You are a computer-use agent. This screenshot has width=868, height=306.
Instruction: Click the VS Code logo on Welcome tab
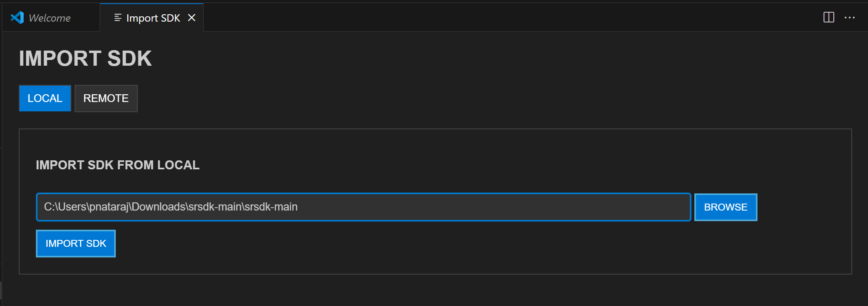(17, 18)
